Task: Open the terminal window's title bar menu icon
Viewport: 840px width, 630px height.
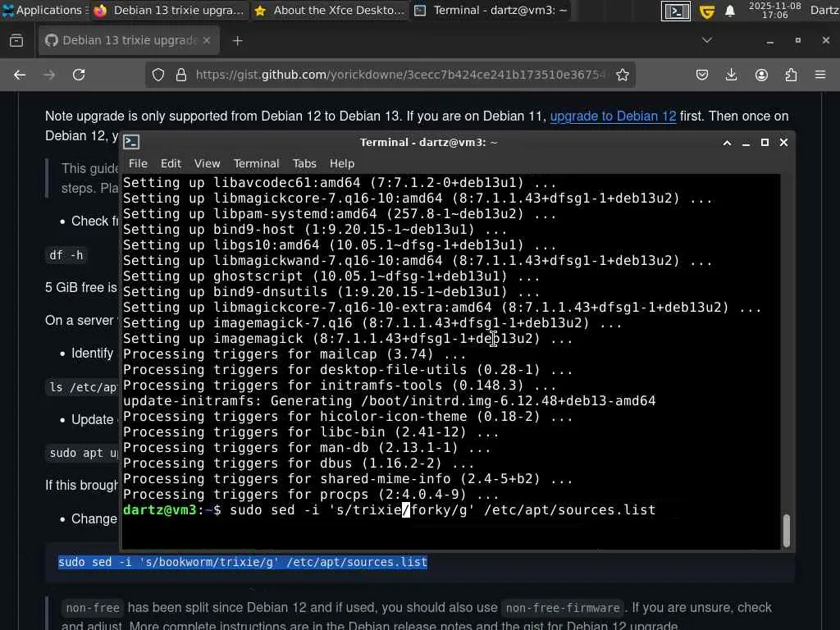Action: (131, 142)
